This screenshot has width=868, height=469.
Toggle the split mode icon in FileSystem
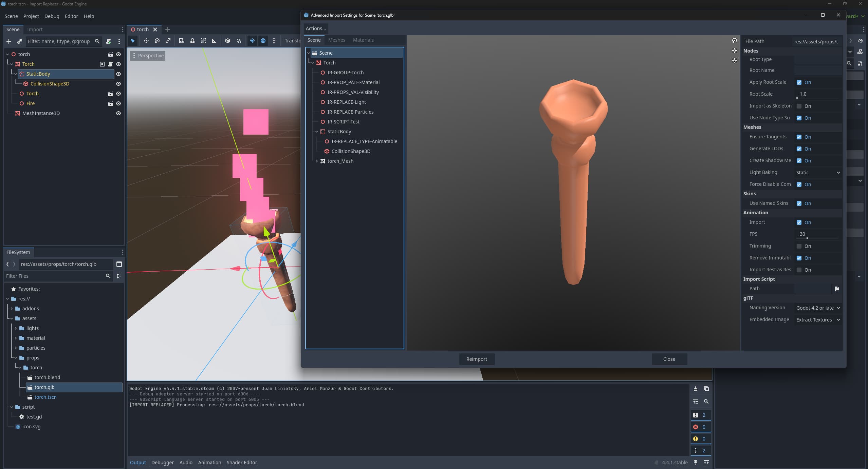coord(119,264)
